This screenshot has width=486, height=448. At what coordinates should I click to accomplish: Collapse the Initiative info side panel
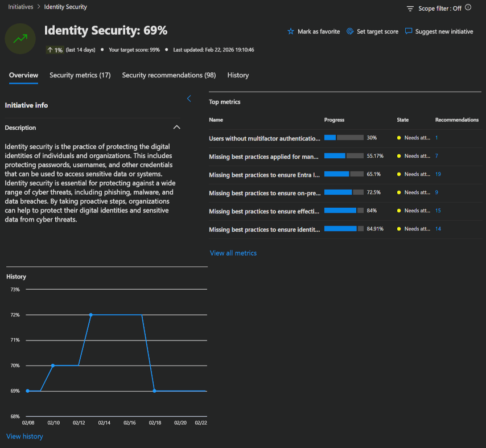[189, 99]
